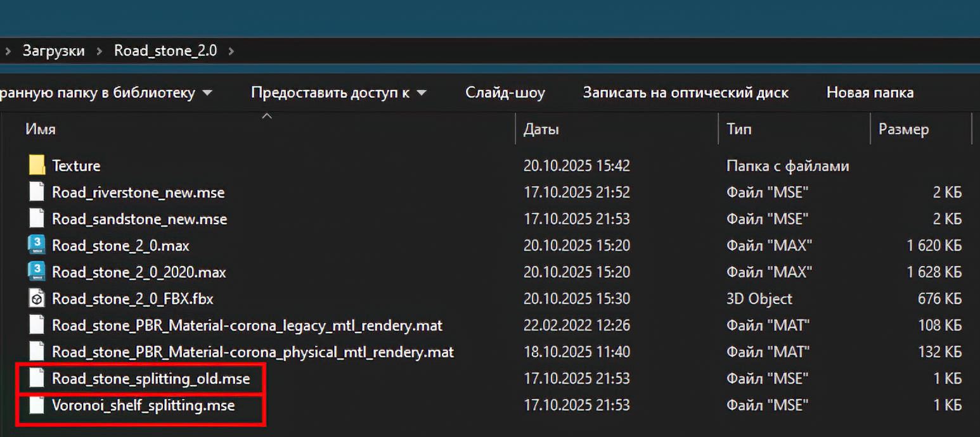The width and height of the screenshot is (980, 437).
Task: Sort by the Даты column header
Action: (541, 130)
